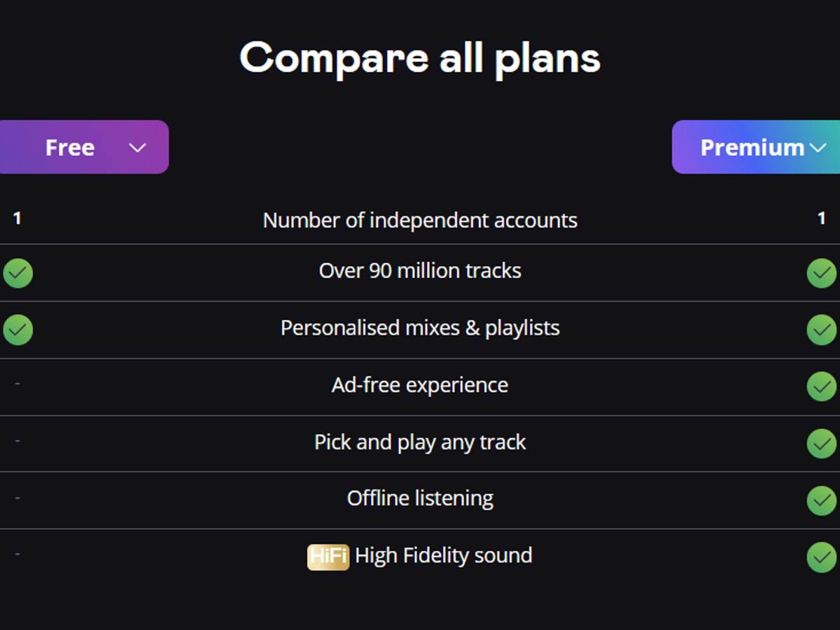This screenshot has width=840, height=630.
Task: Click the Premium Over 90 million tracks checkmark
Action: point(821,272)
